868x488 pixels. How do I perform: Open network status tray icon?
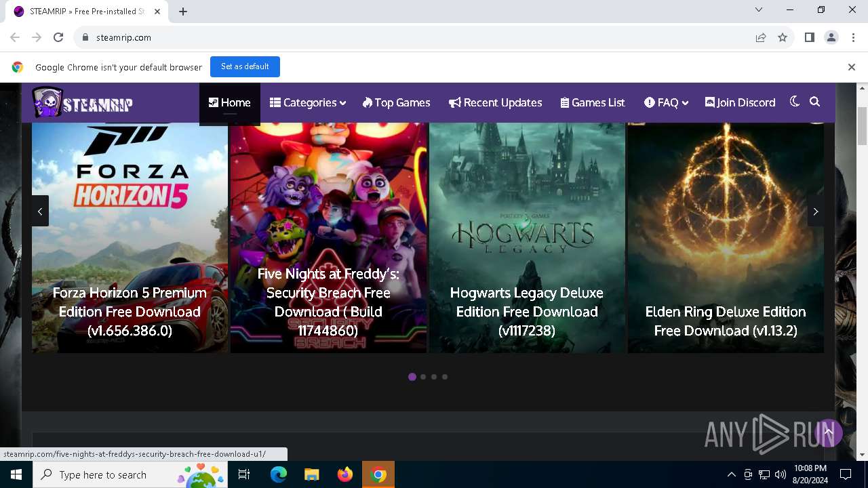tap(764, 474)
